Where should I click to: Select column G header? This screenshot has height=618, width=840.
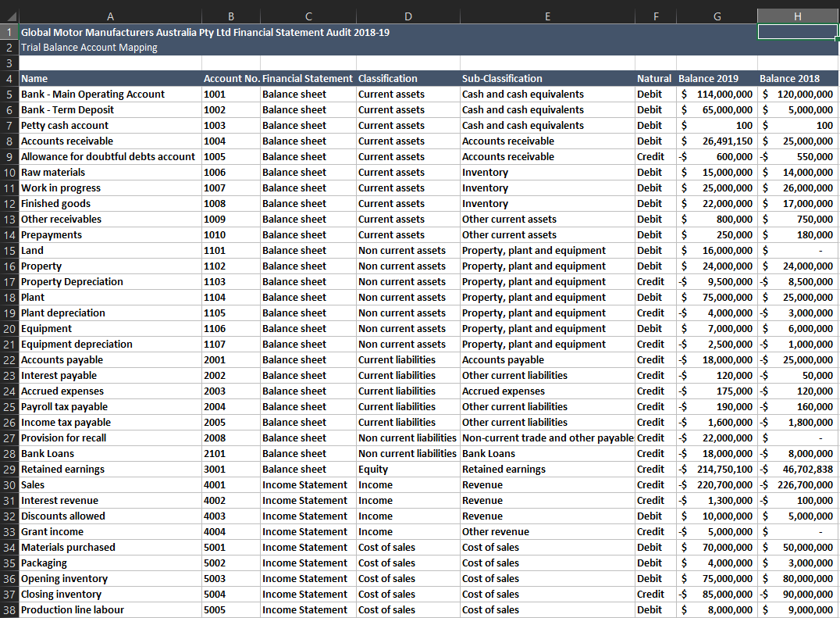coord(717,16)
